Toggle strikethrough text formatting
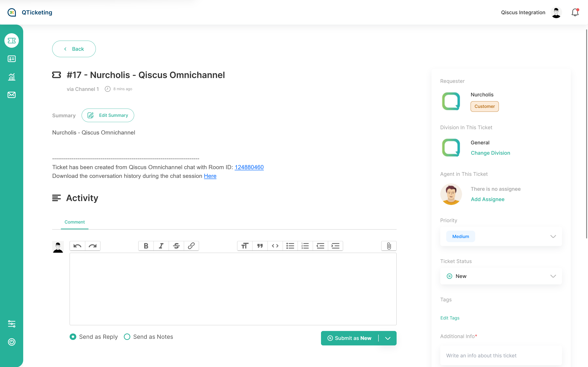Screen dimensions: 588x367 (x=176, y=246)
